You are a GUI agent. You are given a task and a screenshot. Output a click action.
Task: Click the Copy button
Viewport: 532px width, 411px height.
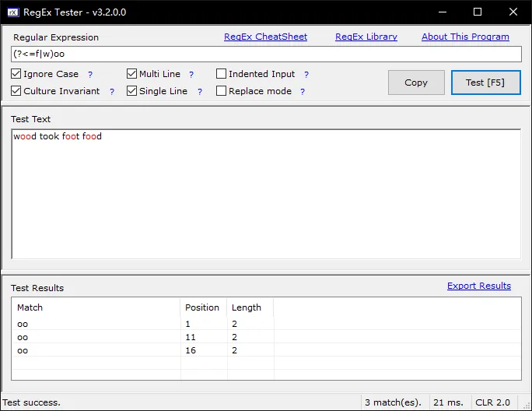[416, 83]
